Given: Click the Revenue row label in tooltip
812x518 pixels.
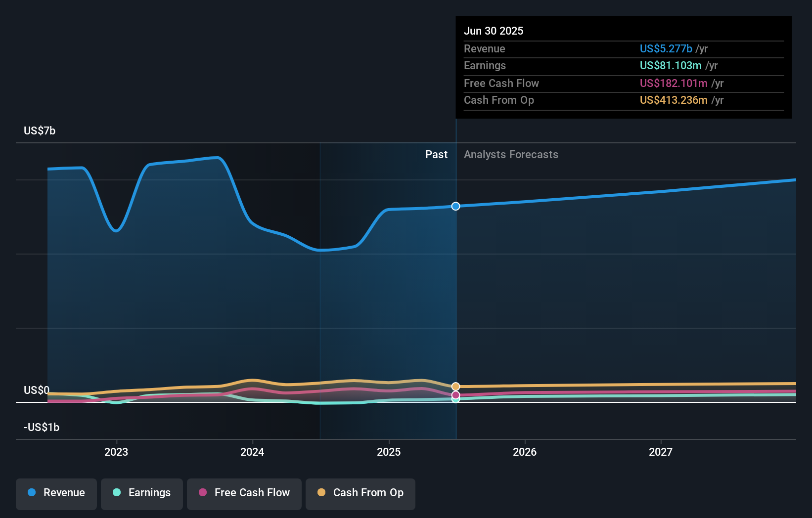Looking at the screenshot, I should point(485,48).
